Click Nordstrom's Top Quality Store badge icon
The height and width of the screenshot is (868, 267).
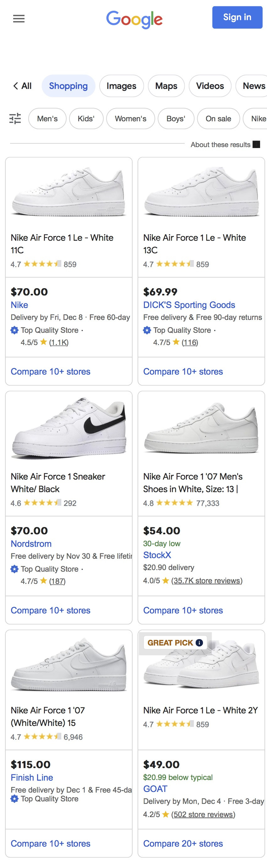[14, 569]
